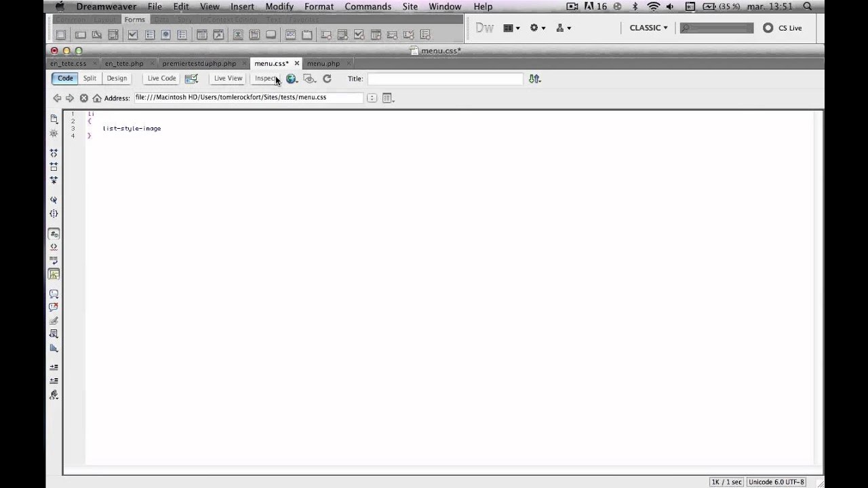Select the Forms insert bar tab

pos(134,20)
